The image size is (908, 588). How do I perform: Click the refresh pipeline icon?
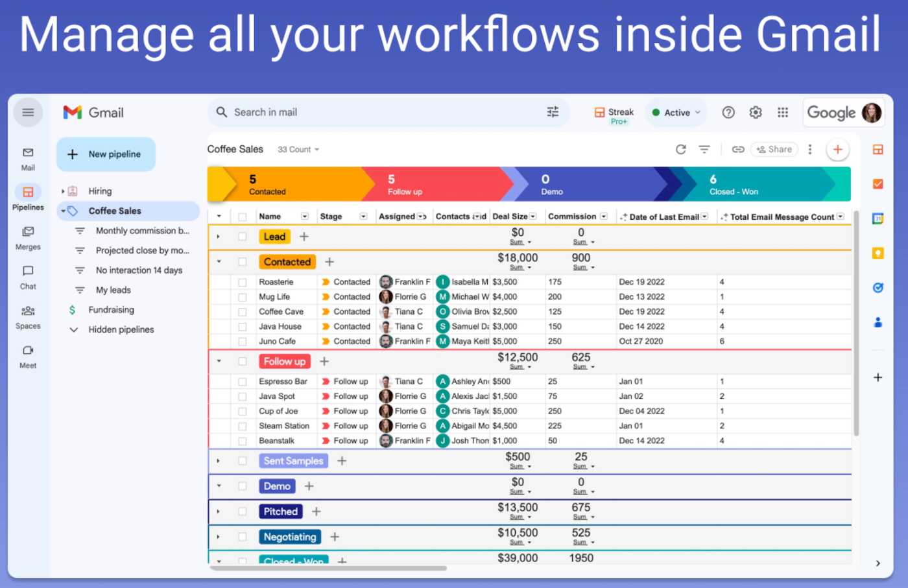pyautogui.click(x=680, y=150)
